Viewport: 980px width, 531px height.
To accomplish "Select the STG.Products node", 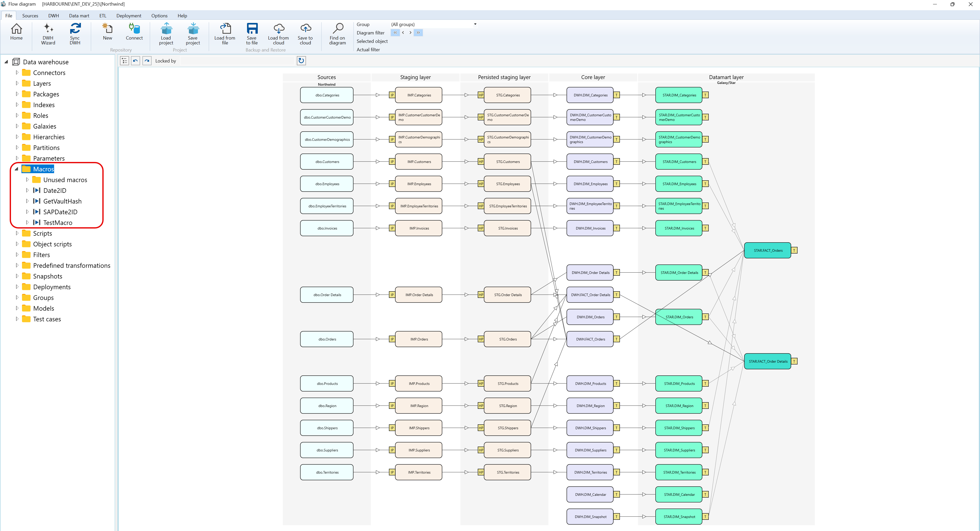I will point(508,384).
